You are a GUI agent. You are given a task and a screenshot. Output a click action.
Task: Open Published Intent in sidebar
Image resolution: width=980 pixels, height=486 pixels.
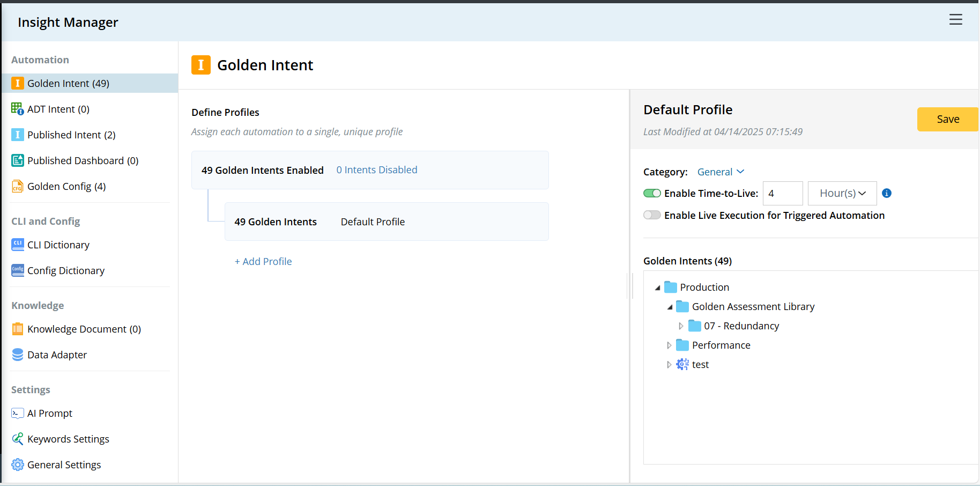click(x=71, y=135)
